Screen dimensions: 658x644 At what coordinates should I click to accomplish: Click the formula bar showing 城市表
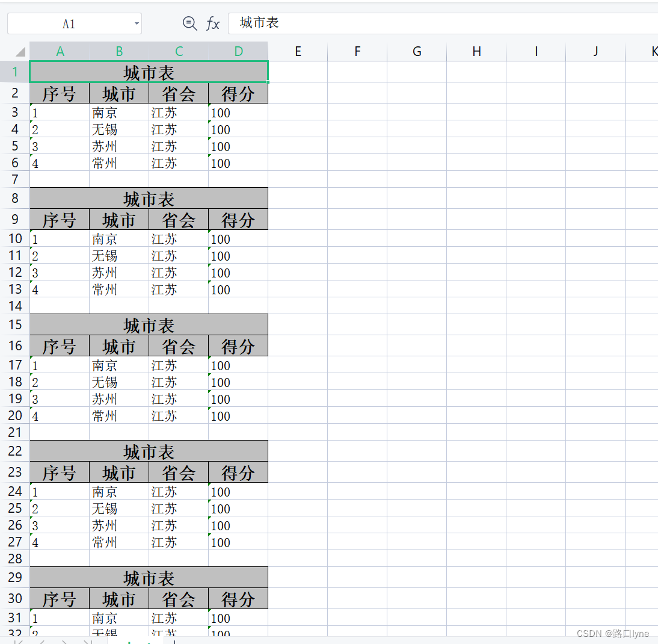click(x=443, y=23)
